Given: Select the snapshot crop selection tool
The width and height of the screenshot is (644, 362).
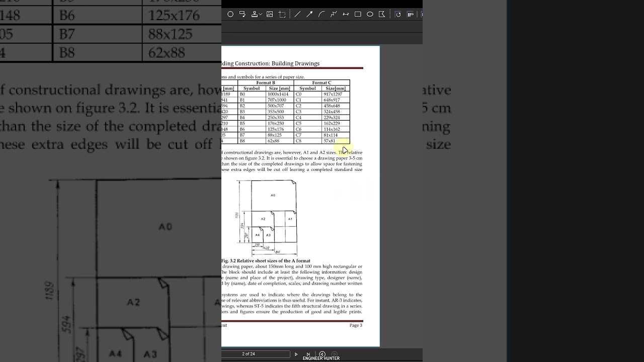Looking at the screenshot, I should click(282, 15).
